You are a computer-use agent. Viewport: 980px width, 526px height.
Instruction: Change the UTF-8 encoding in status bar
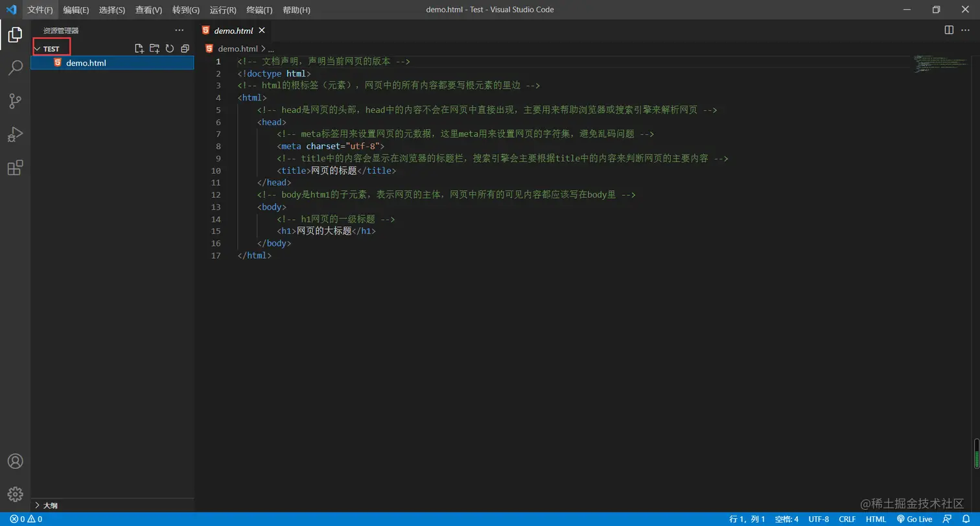[x=818, y=519]
